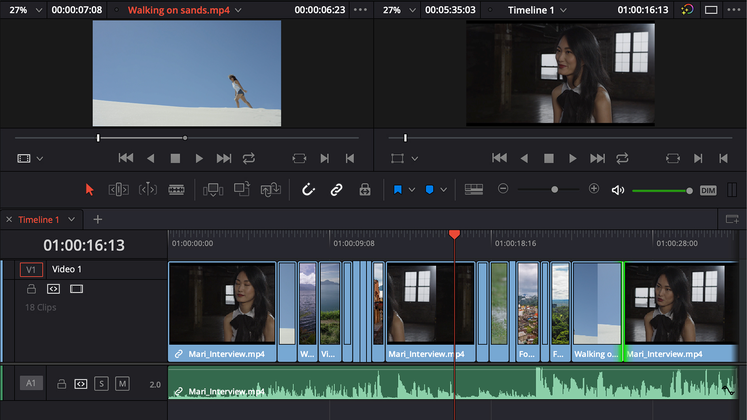Click the blue Flag icon
Screen dimensions: 747x420
397,189
